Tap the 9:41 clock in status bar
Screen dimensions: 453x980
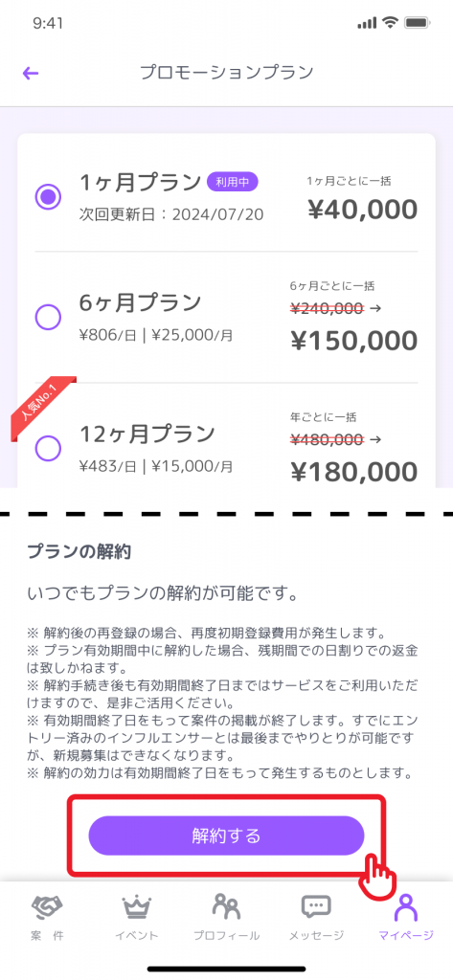pyautogui.click(x=48, y=23)
